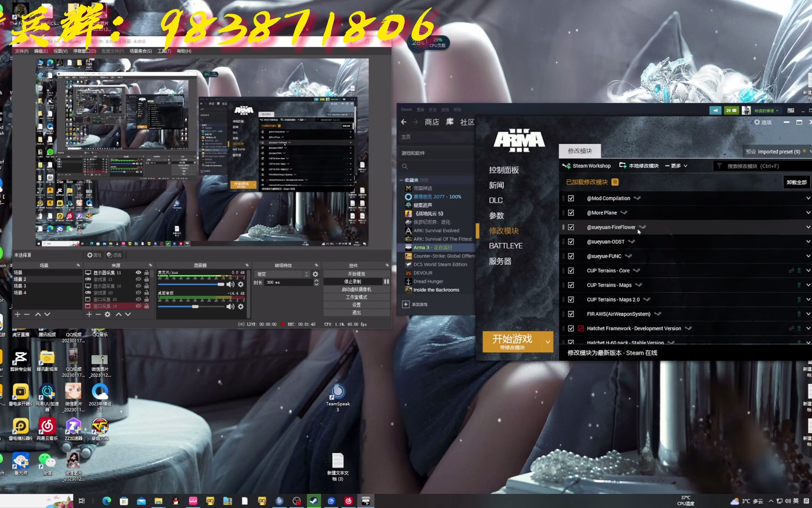Click the Steam back arrow
812x508 pixels.
tap(404, 122)
